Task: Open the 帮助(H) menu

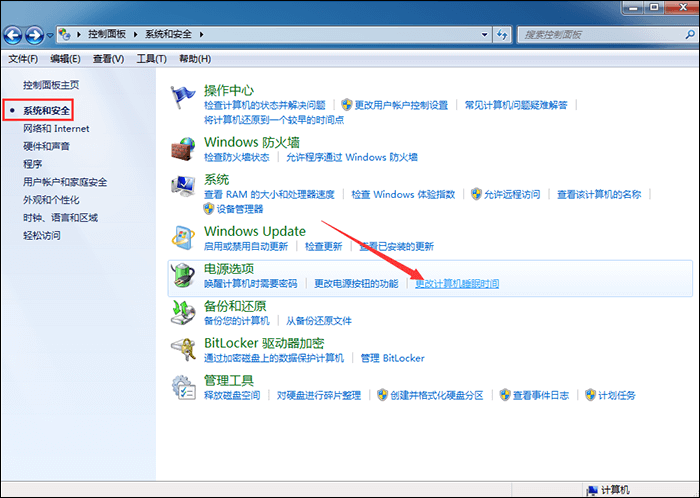Action: coord(195,59)
